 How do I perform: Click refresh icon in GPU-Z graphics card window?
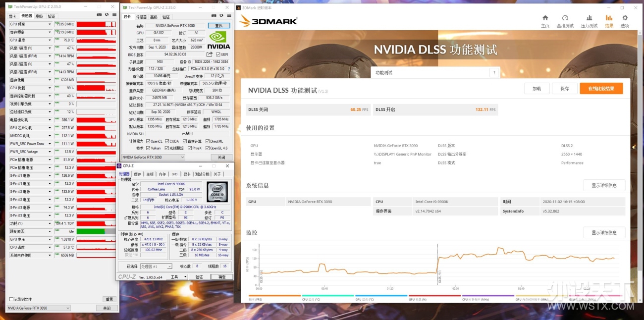coord(221,16)
